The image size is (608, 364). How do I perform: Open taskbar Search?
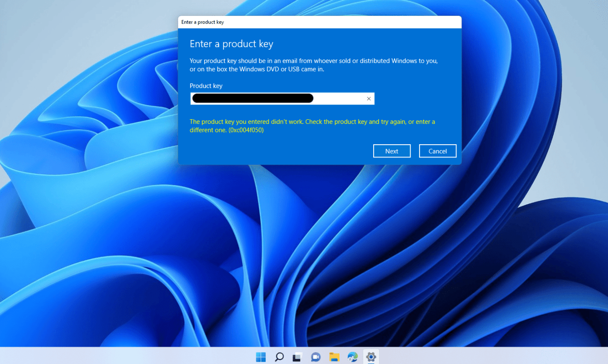click(279, 357)
